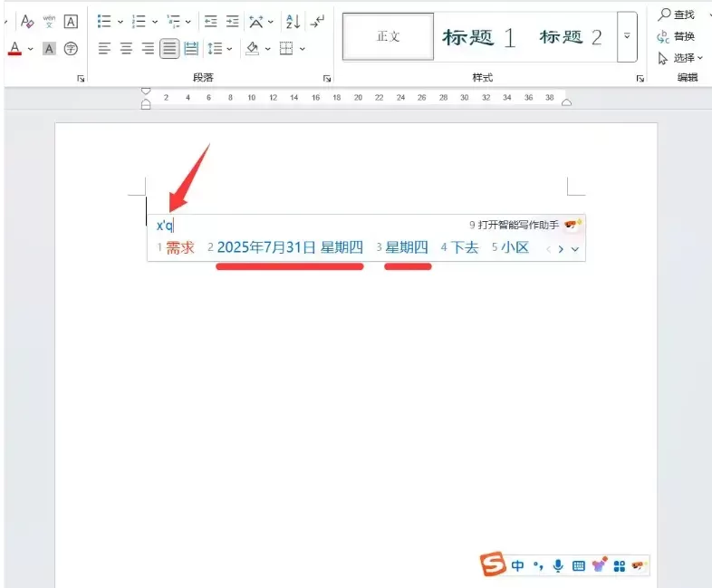Go to next candidate page arrow
The width and height of the screenshot is (712, 588).
click(x=562, y=249)
